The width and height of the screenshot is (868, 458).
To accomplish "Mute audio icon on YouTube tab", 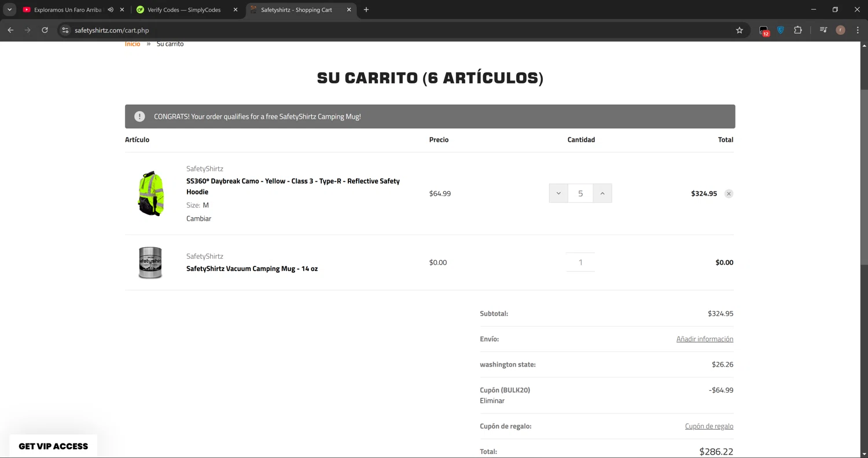I will (x=111, y=10).
